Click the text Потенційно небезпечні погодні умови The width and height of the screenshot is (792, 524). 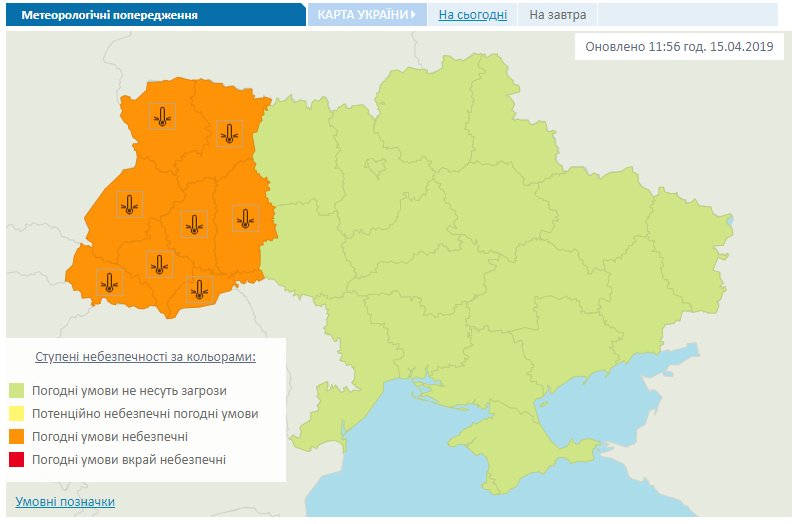click(145, 413)
